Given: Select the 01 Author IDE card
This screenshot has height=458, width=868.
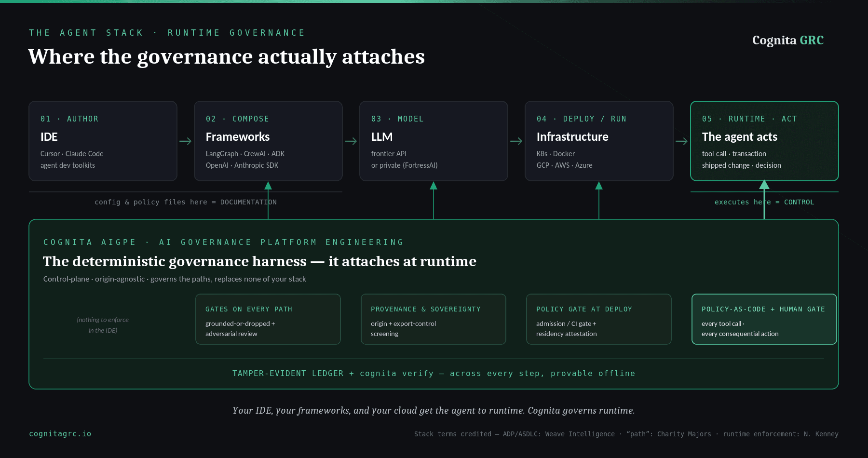Looking at the screenshot, I should (x=103, y=141).
